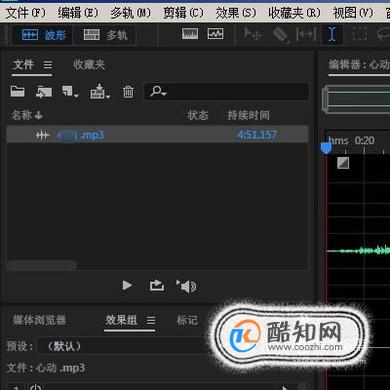Open the 文件(F) menu
The width and height of the screenshot is (390, 390).
coord(26,13)
